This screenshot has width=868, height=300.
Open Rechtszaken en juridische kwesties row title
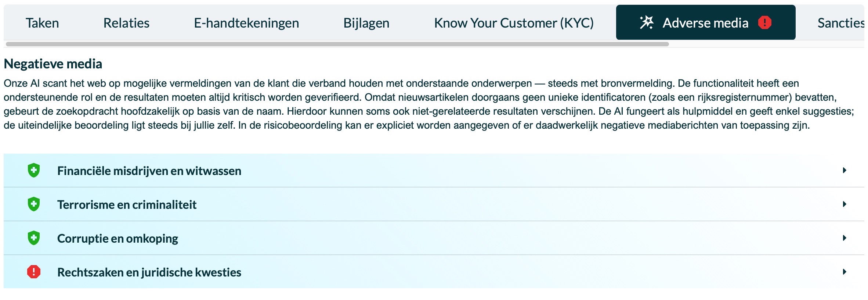tap(149, 272)
